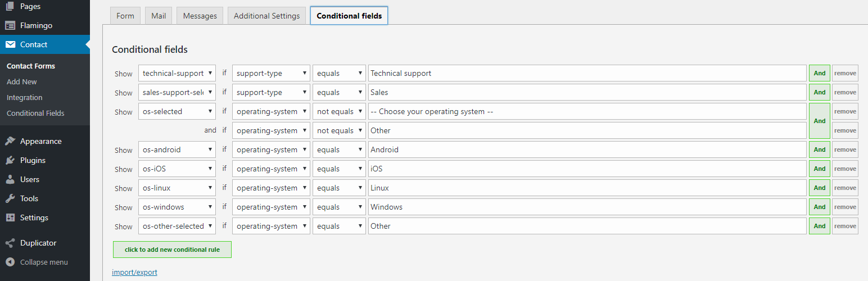Open the technical-support field dropdown
This screenshot has height=281, width=868.
point(177,73)
